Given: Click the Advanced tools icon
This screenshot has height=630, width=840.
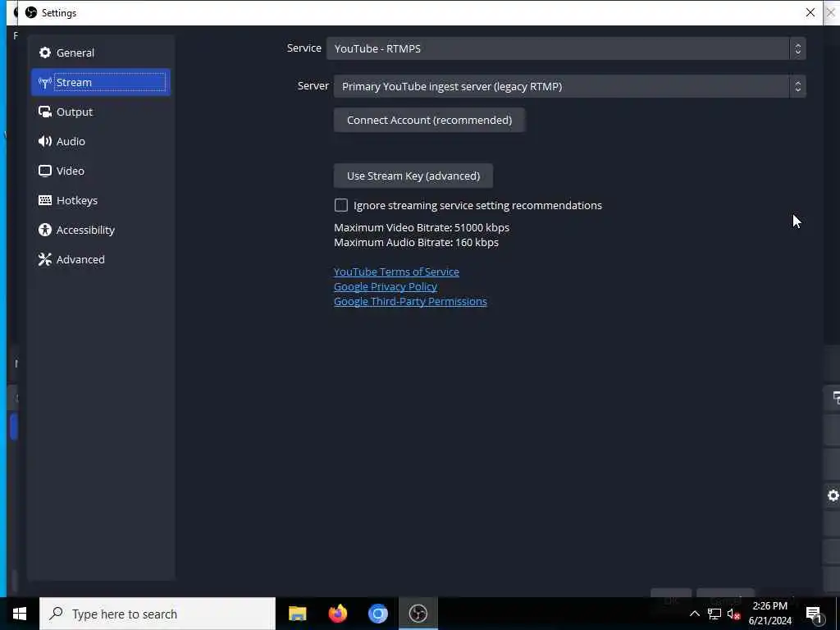Looking at the screenshot, I should (45, 259).
